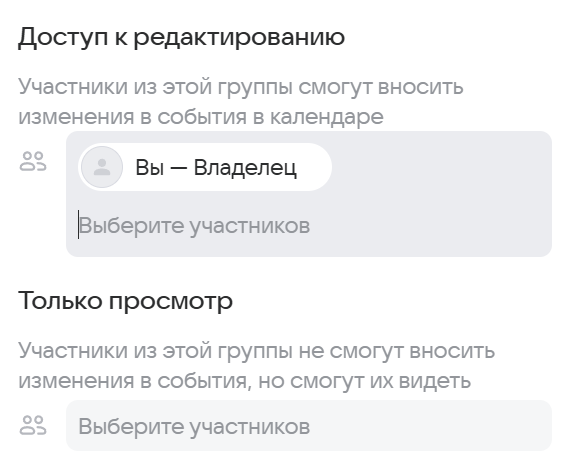The width and height of the screenshot is (572, 473).
Task: Click the view-only description 'не смогут вносить изменения'
Action: 256,366
